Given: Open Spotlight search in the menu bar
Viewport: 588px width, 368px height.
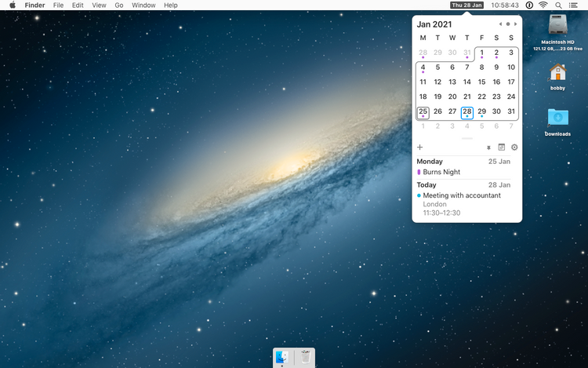Looking at the screenshot, I should point(558,5).
